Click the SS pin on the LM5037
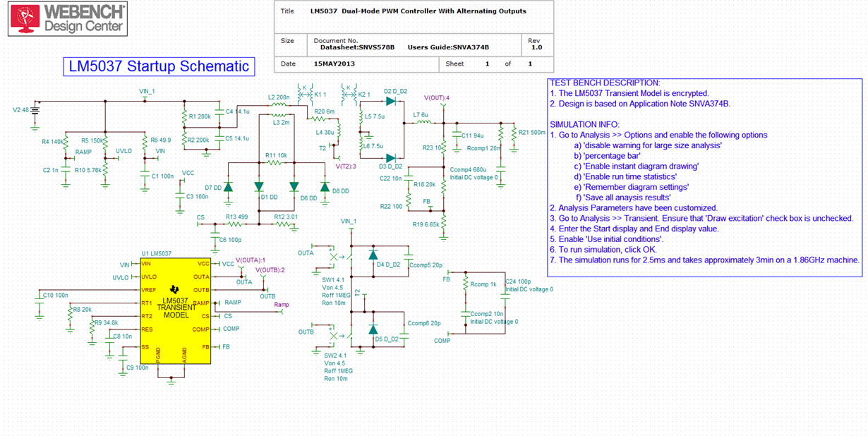The image size is (868, 436). (x=145, y=347)
